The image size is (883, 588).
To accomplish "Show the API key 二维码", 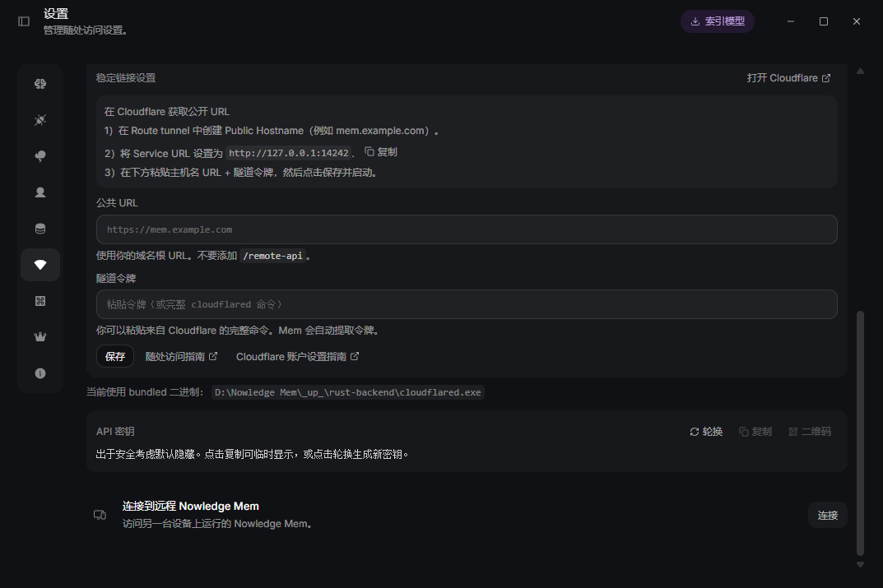I will point(809,432).
